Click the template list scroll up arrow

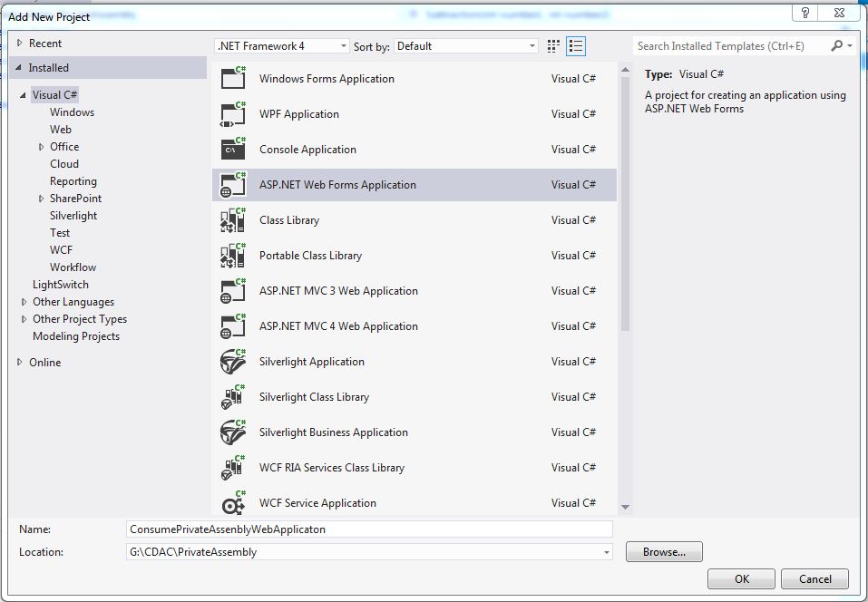point(625,71)
